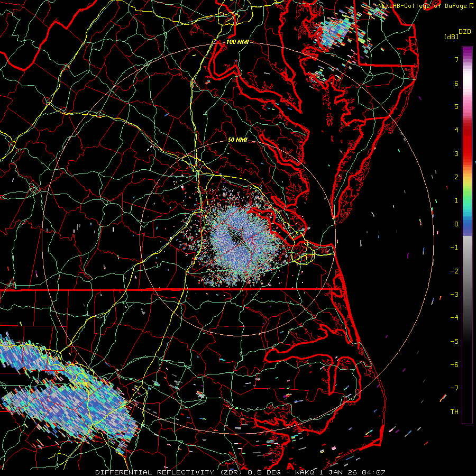The height and width of the screenshot is (476, 476).
Task: Click the legend value 3
Action: tap(456, 153)
